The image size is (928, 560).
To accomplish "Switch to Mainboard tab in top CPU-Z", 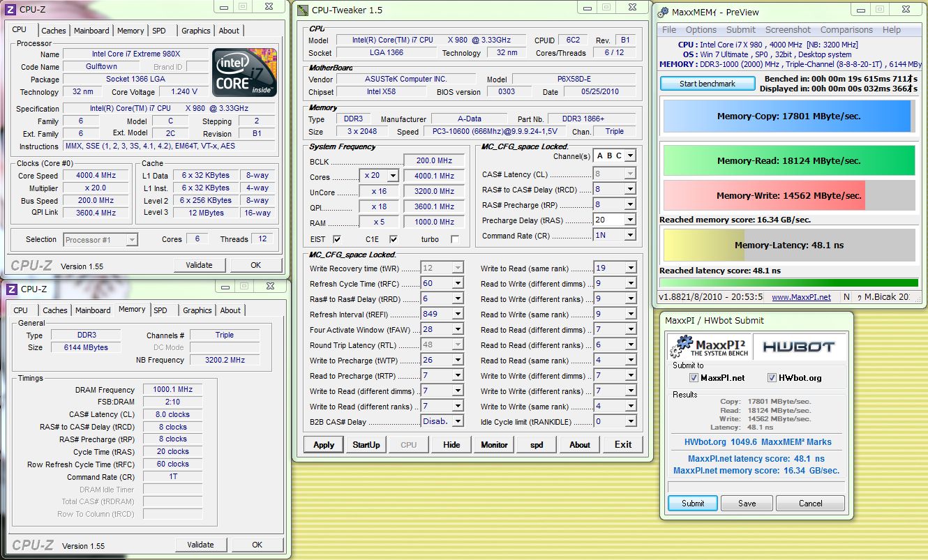I will [91, 31].
